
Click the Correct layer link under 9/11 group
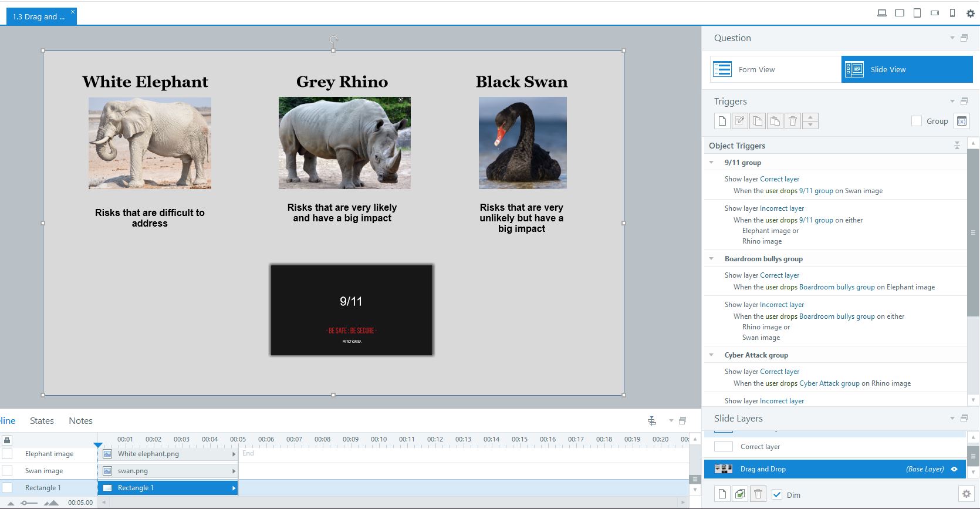[779, 179]
